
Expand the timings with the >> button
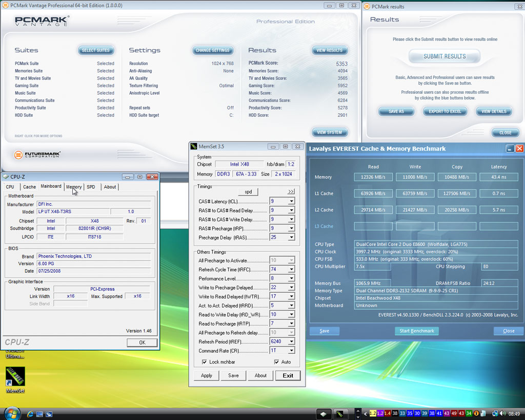291,192
